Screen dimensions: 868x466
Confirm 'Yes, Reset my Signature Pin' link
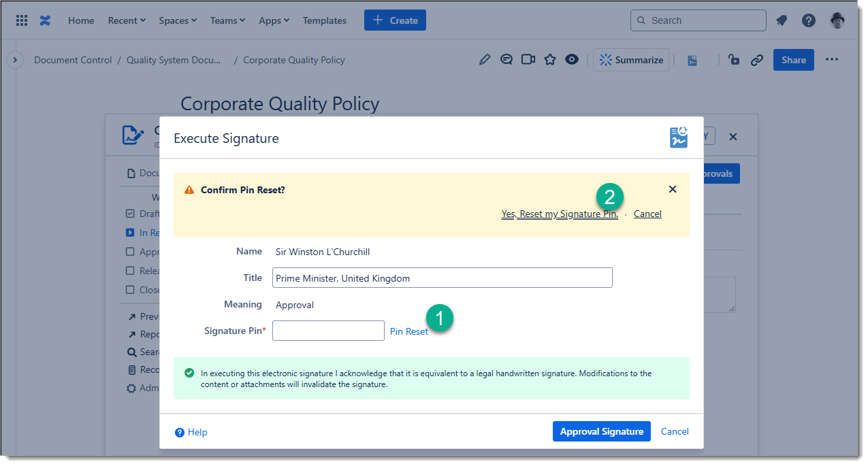click(x=560, y=214)
